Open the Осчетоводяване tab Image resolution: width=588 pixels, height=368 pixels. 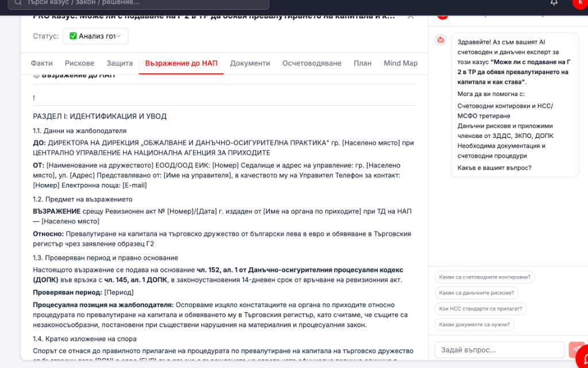pos(312,63)
